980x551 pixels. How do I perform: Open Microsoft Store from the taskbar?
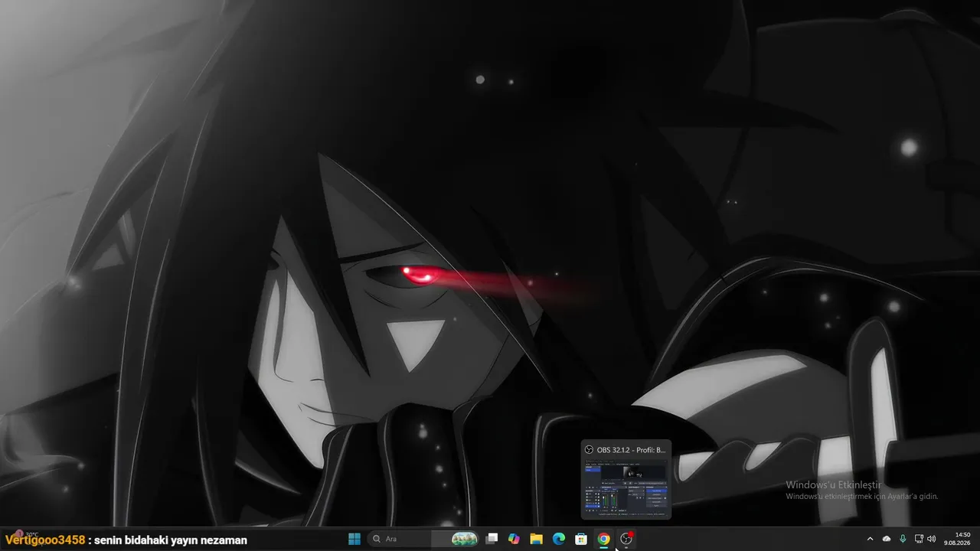[581, 539]
